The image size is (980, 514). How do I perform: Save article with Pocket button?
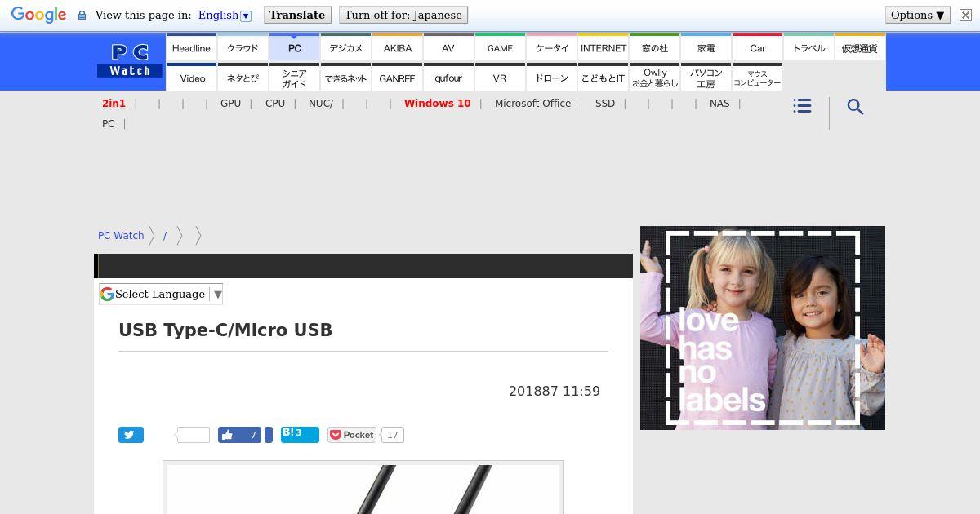352,435
